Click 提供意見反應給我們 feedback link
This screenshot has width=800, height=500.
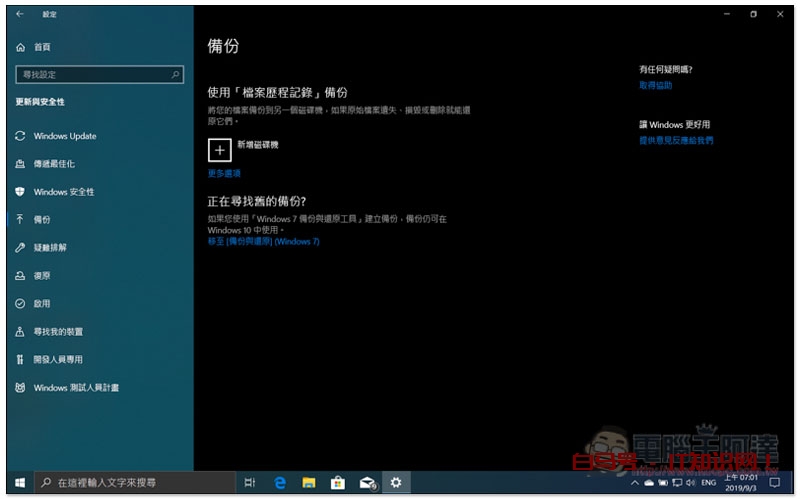(677, 141)
